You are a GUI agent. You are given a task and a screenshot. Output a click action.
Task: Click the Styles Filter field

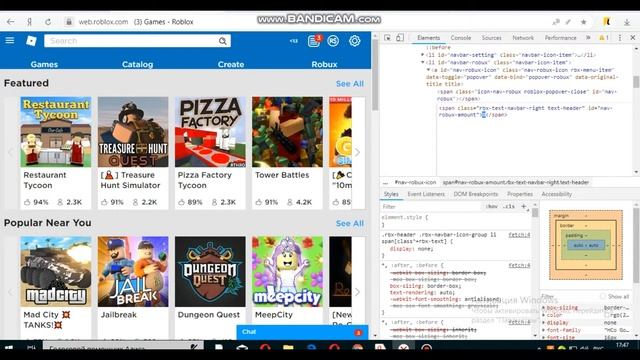coord(431,207)
